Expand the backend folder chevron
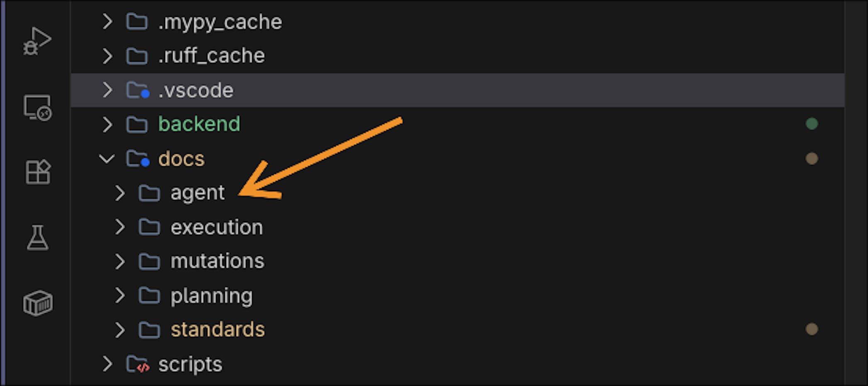The image size is (868, 386). point(107,124)
